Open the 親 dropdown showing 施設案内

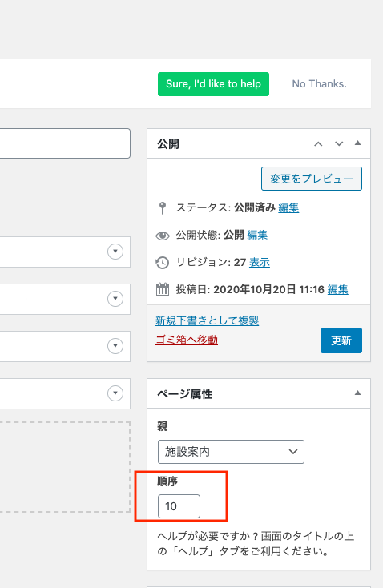231,452
